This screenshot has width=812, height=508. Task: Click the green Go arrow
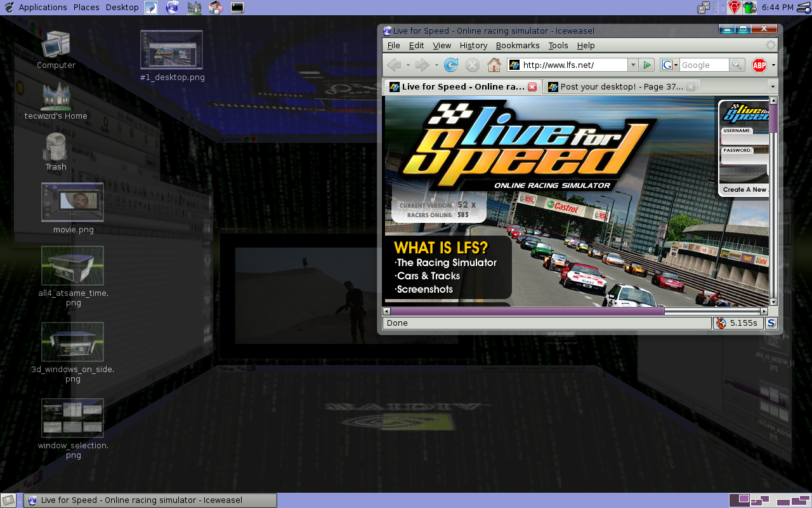[x=647, y=65]
